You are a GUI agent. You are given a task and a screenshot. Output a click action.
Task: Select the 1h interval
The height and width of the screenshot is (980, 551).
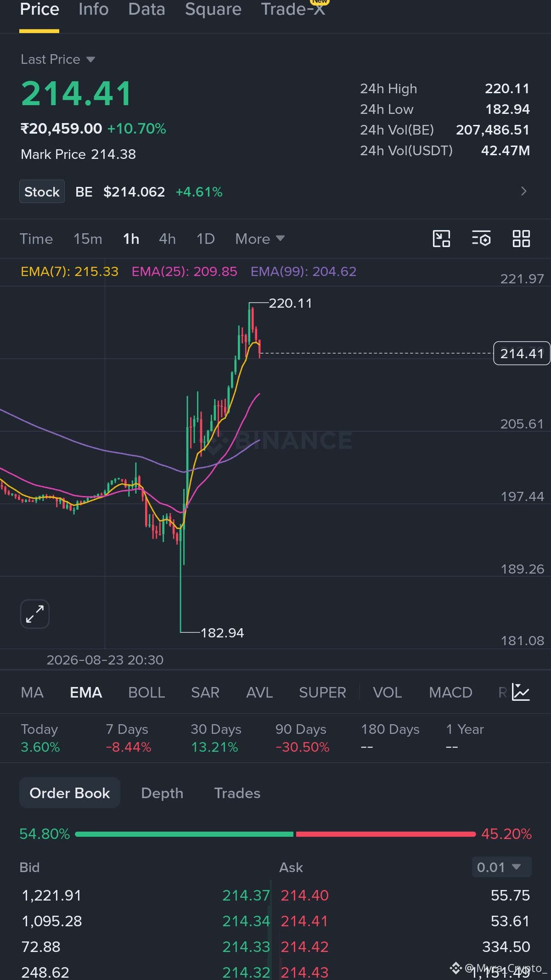tap(131, 239)
